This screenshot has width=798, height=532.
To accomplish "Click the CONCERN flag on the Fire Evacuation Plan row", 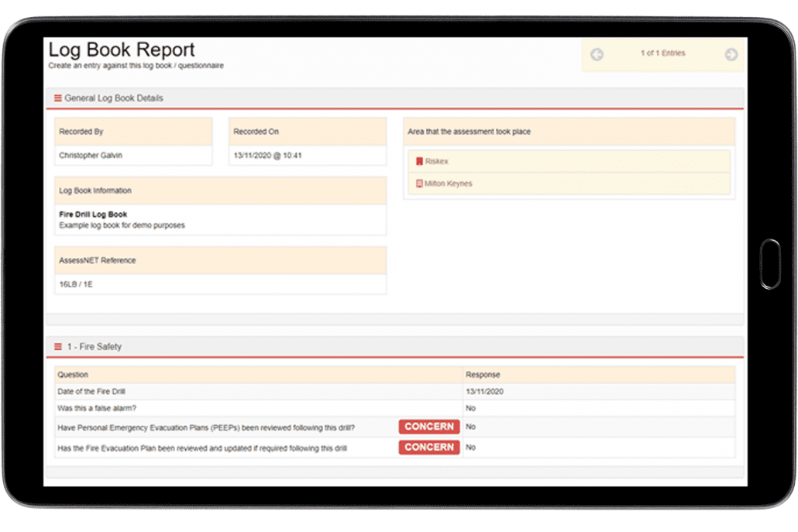I will pyautogui.click(x=428, y=447).
